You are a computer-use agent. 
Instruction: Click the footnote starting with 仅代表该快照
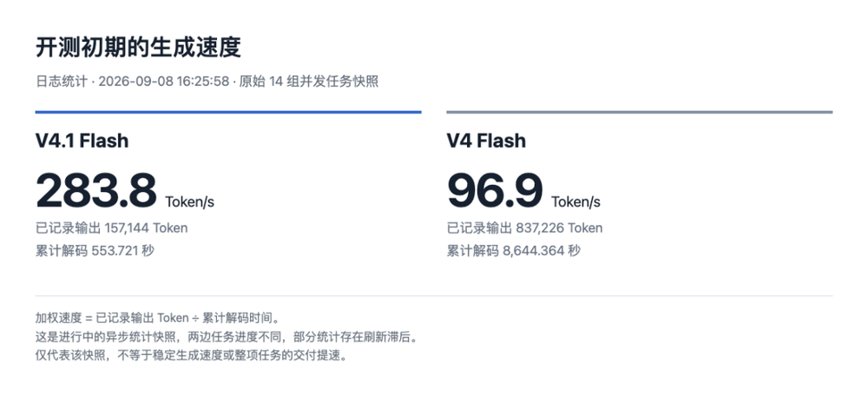(192, 355)
